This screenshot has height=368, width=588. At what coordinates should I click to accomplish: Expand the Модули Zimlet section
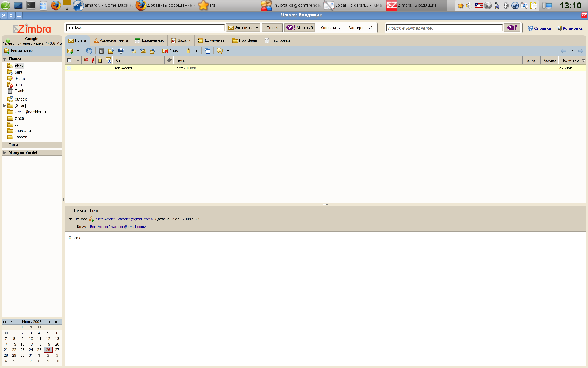point(5,152)
